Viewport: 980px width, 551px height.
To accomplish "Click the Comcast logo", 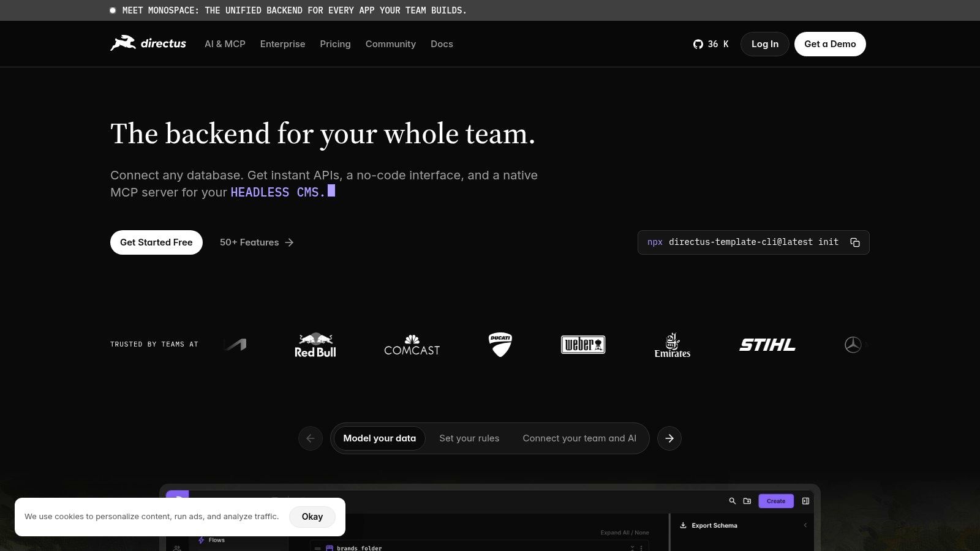I will tap(412, 345).
